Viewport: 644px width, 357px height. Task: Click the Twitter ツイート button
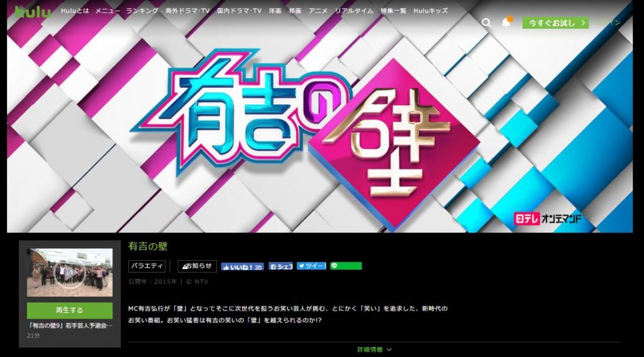point(311,266)
